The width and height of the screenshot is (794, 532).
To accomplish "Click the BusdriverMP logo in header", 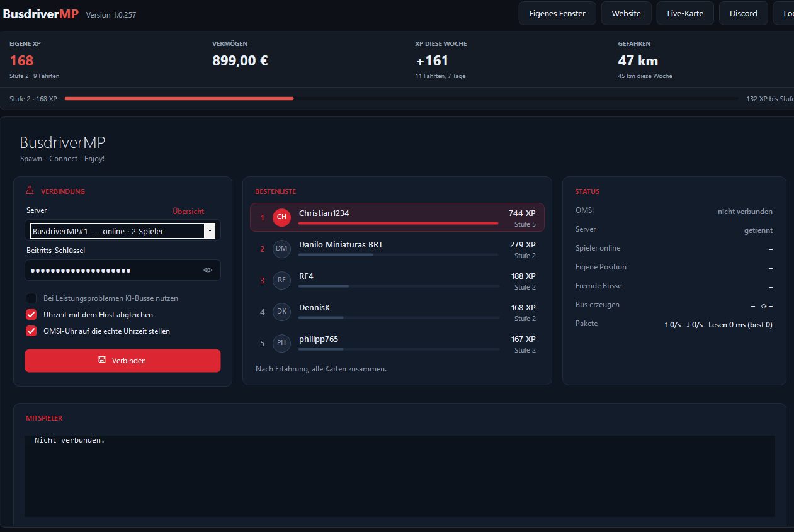I will click(x=40, y=14).
